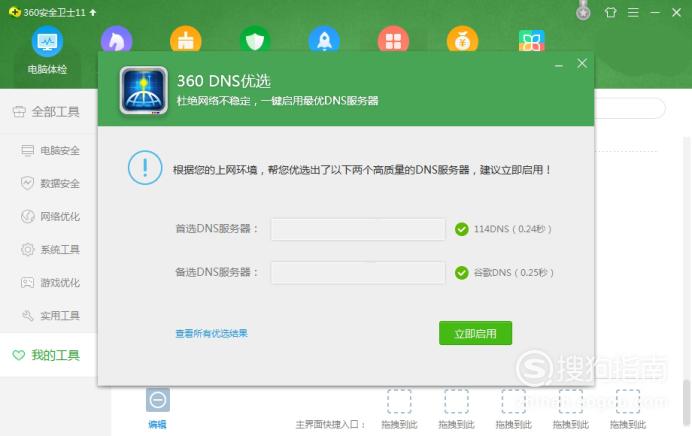Open the green shield system repair icon
692x436 pixels.
tap(255, 39)
